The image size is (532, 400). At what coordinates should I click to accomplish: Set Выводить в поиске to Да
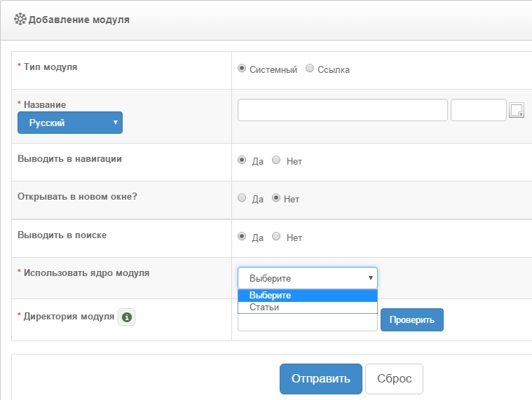242,237
